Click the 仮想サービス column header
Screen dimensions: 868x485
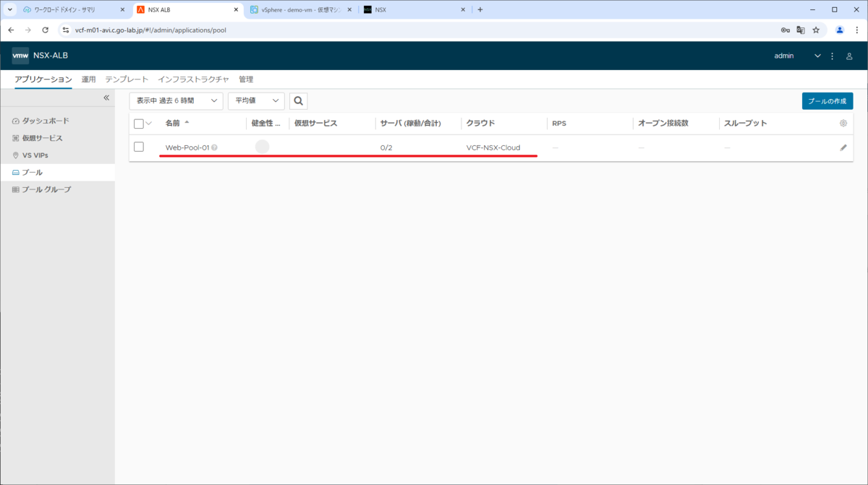pyautogui.click(x=316, y=124)
